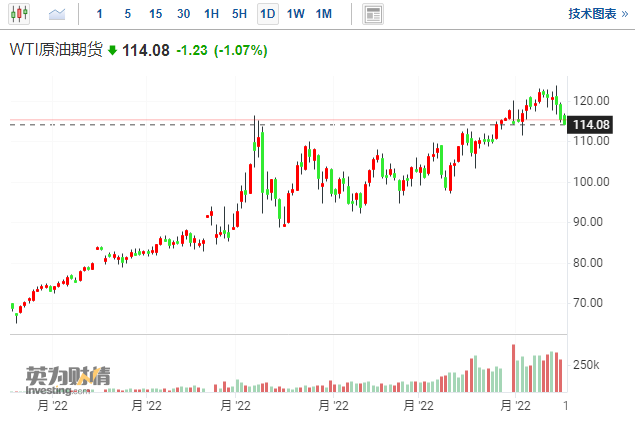Select the 1D daily interval
The height and width of the screenshot is (421, 635).
[268, 14]
